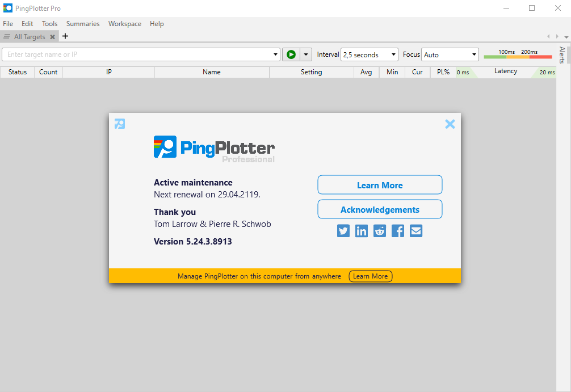Switch to the All Targets tab
Viewport: 571px width, 392px height.
point(30,37)
